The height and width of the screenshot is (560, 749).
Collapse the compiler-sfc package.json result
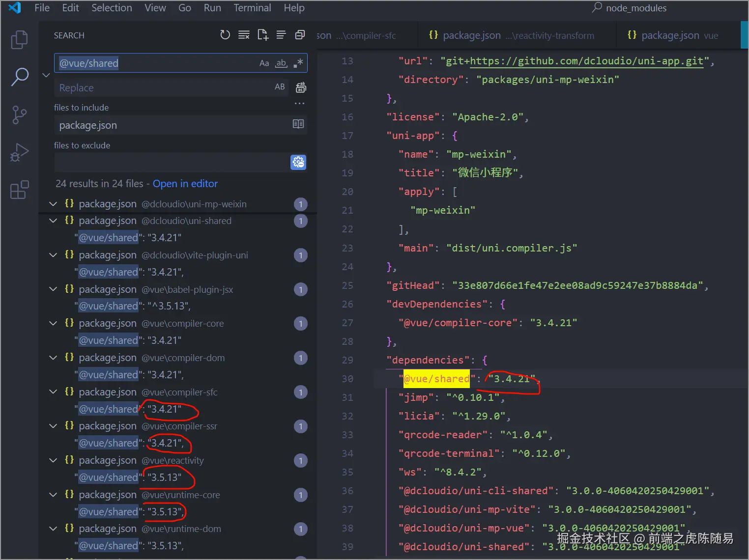pos(53,392)
